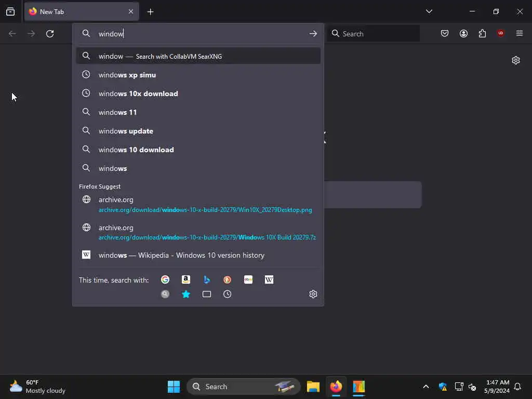This screenshot has width=532, height=399.
Task: Focus the toolbar Search box
Action: (373, 34)
